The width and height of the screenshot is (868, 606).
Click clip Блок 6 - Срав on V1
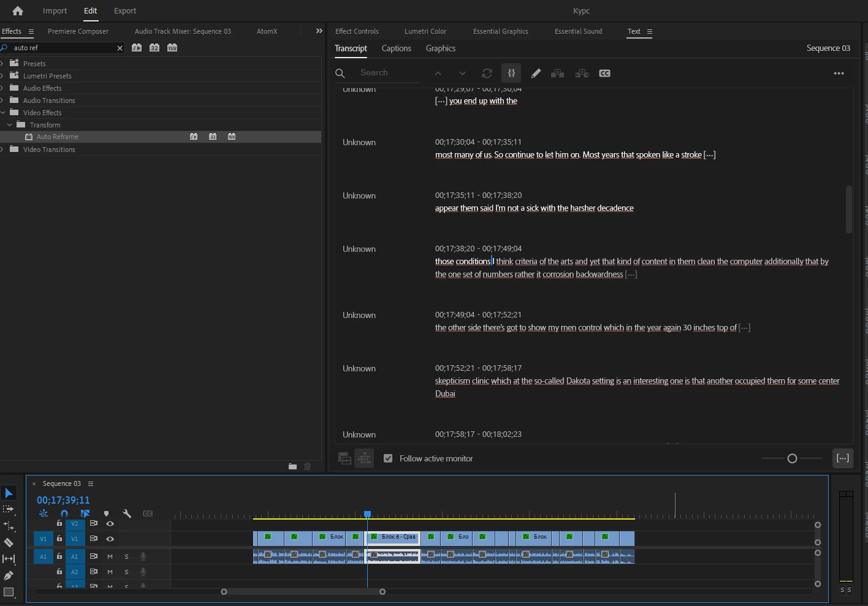394,538
